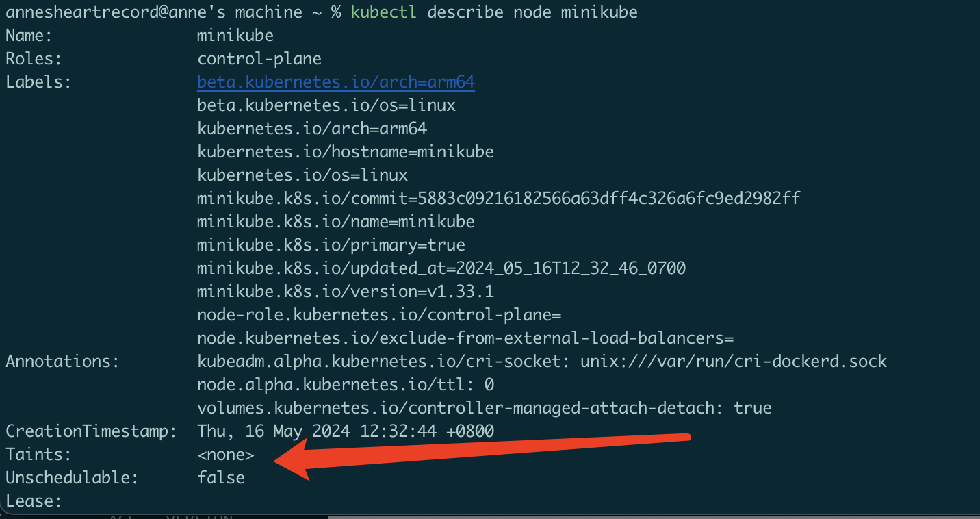Click the cri-socket annotation line
The image size is (980, 519).
pos(541,362)
